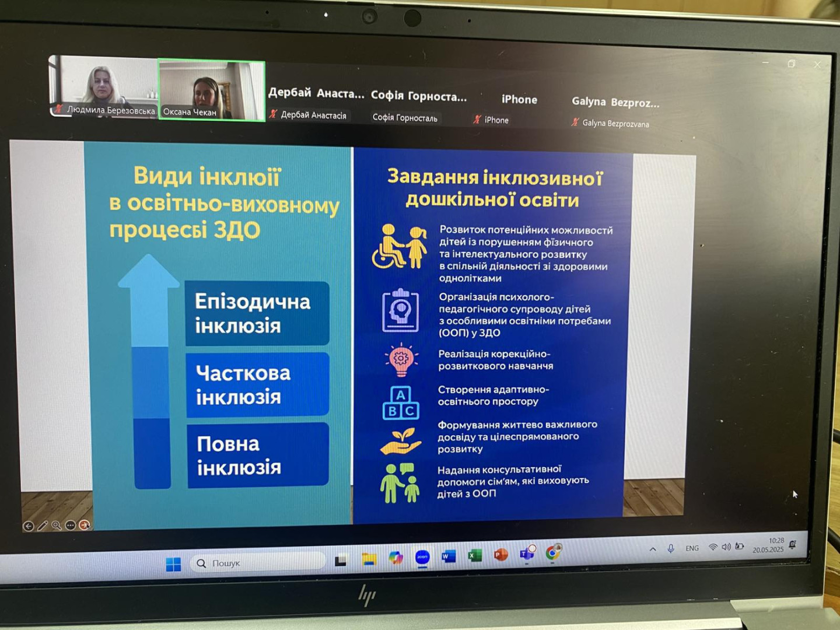Screen dimensions: 840x630
Task: Click the muted mic icon beside Дербай Анастасія
Action: point(273,114)
